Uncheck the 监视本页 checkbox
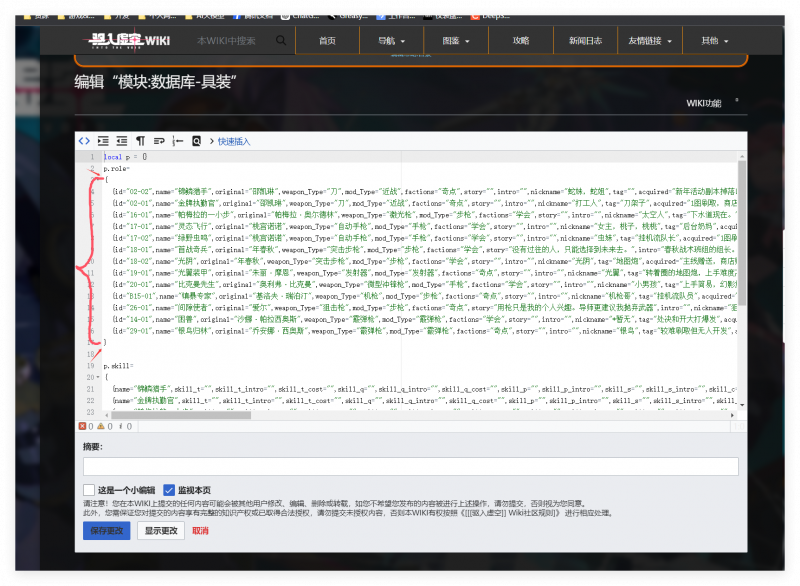Image resolution: width=800 pixels, height=586 pixels. click(x=169, y=490)
